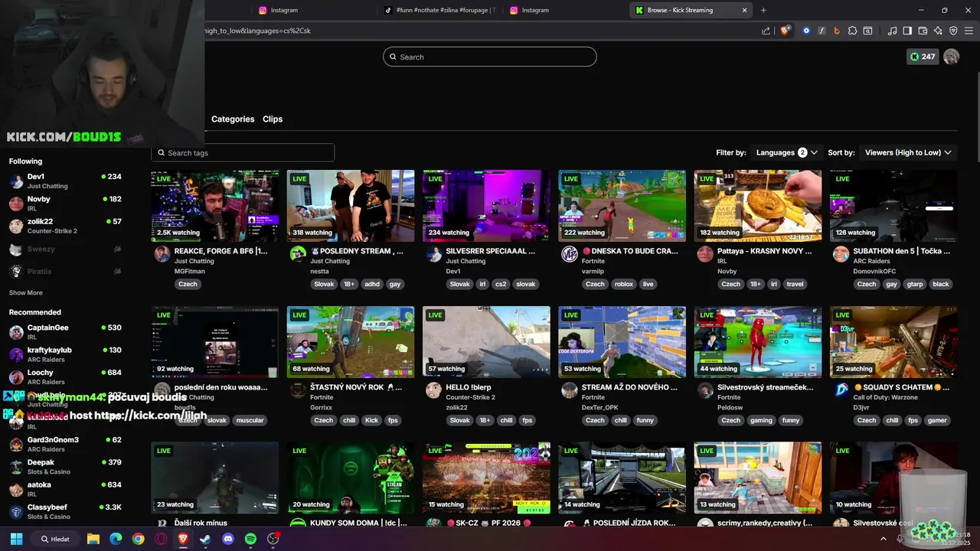Click the share page icon in address bar
Image resolution: width=980 pixels, height=551 pixels.
[x=766, y=31]
